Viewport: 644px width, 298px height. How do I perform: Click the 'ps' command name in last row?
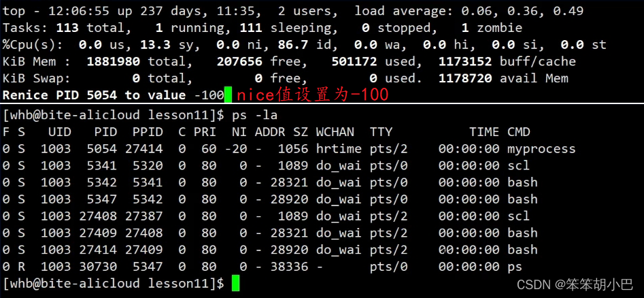(515, 267)
